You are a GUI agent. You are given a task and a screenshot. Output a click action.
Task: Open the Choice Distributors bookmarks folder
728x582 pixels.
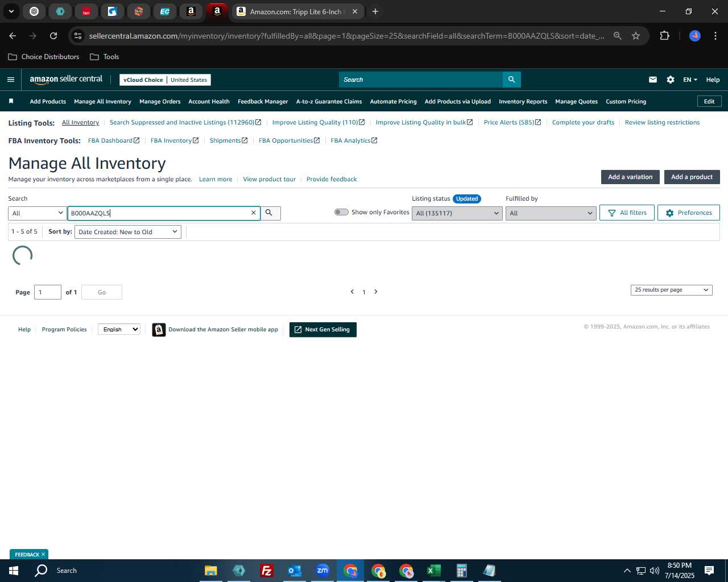pos(44,57)
